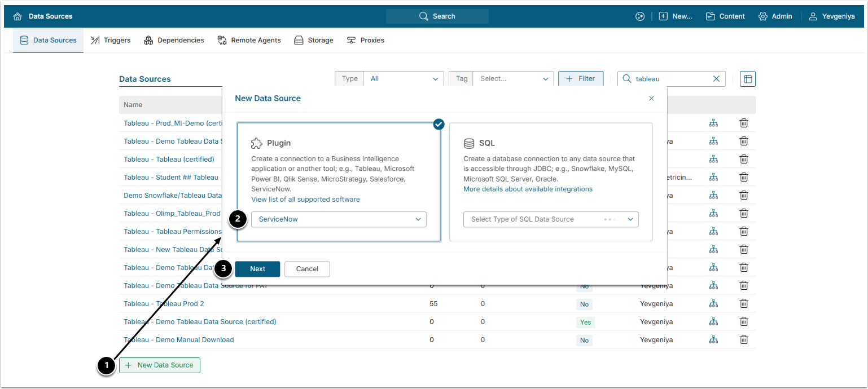Select the SQL connection card
This screenshot has width=868, height=389.
550,163
